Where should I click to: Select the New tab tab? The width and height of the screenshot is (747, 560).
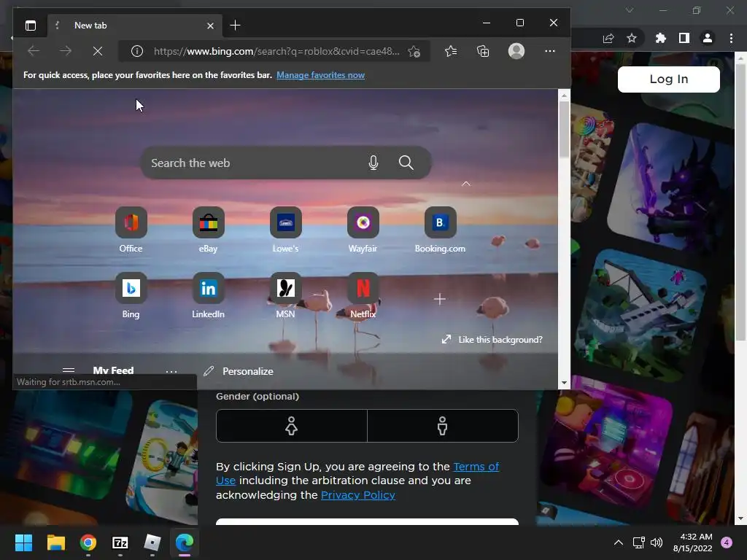click(x=134, y=26)
